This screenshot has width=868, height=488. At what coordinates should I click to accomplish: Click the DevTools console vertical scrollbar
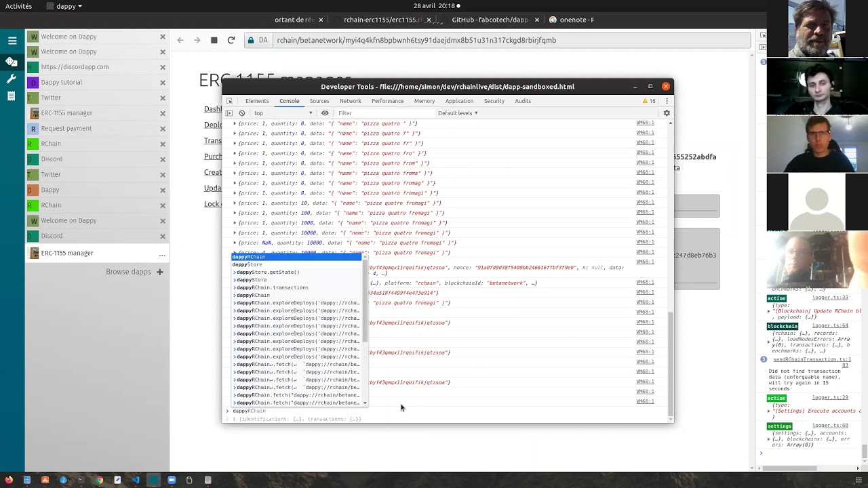671,364
